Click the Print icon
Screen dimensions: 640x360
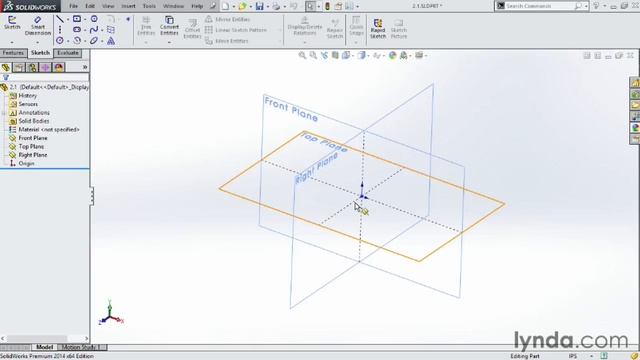pos(276,6)
